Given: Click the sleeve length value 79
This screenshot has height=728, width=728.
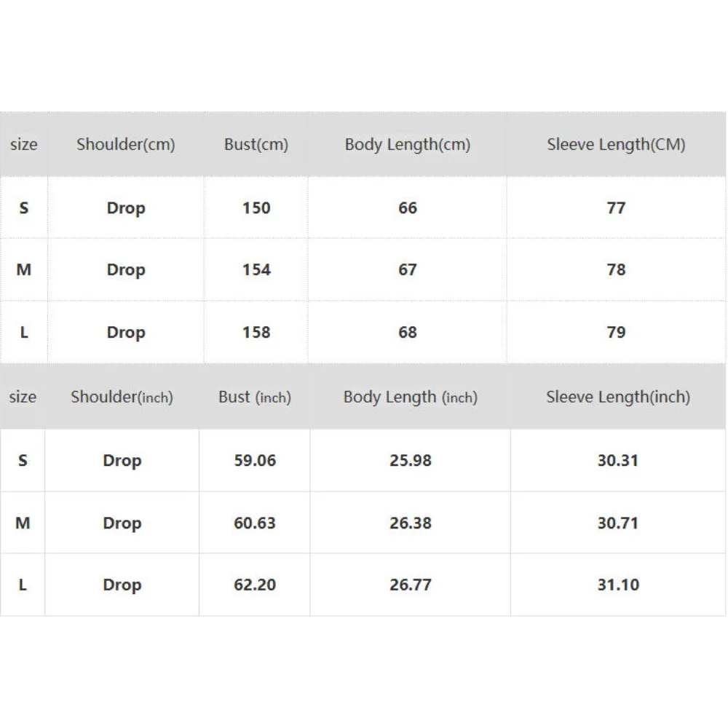Looking at the screenshot, I should pos(616,332).
